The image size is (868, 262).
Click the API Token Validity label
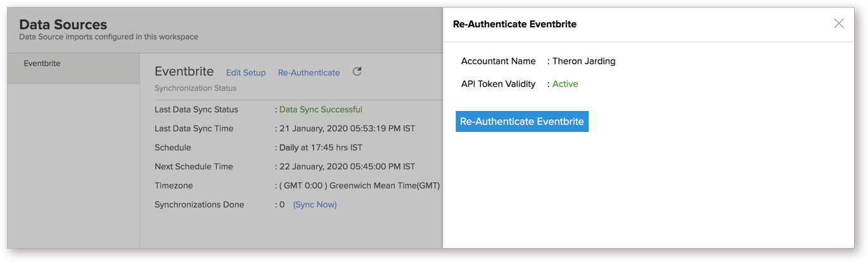(498, 84)
